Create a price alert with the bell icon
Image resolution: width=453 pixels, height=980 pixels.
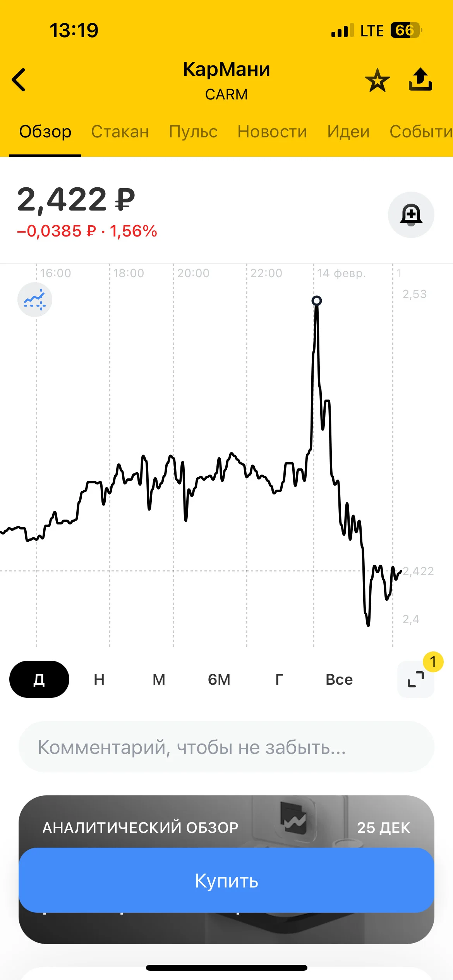click(411, 214)
